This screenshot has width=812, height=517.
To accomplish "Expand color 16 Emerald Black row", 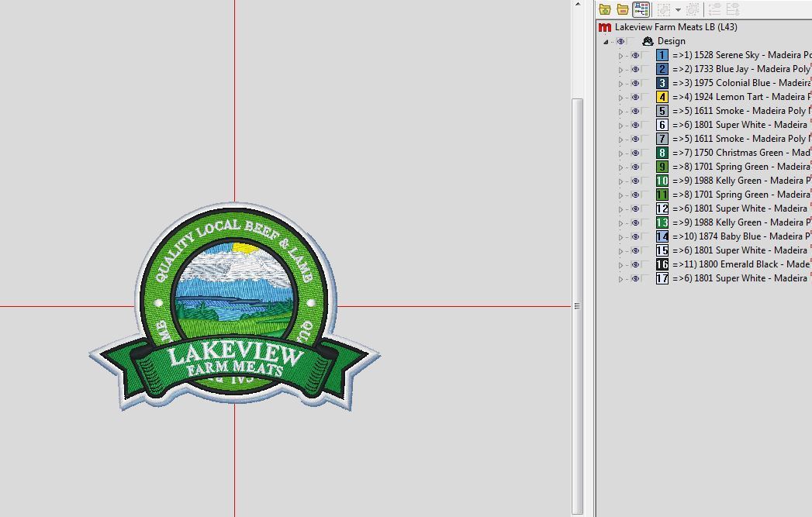I will (x=620, y=265).
